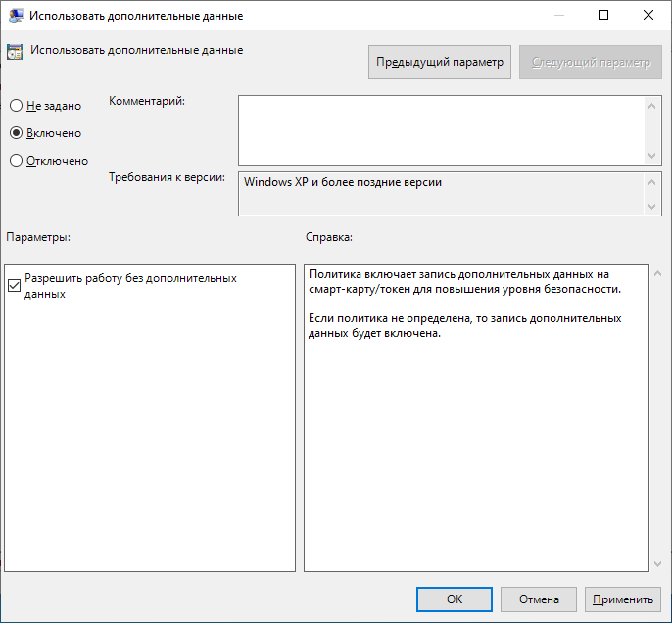Image resolution: width=672 pixels, height=623 pixels.
Task: Maximize the policy settings window
Action: 603,16
